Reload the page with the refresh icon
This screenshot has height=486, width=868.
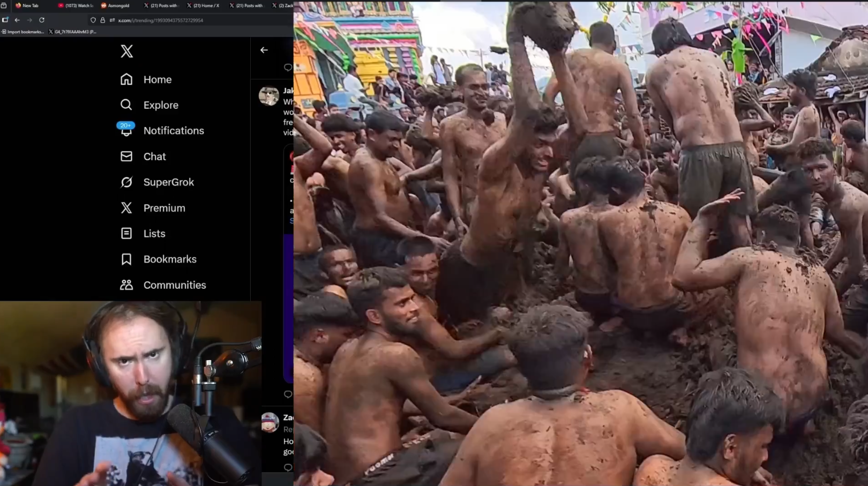(x=42, y=20)
